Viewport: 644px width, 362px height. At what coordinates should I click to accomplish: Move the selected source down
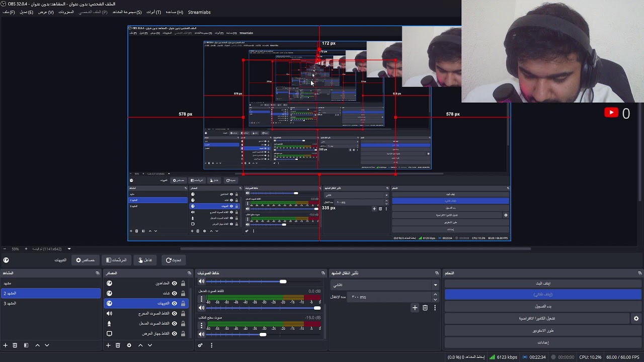point(150,345)
